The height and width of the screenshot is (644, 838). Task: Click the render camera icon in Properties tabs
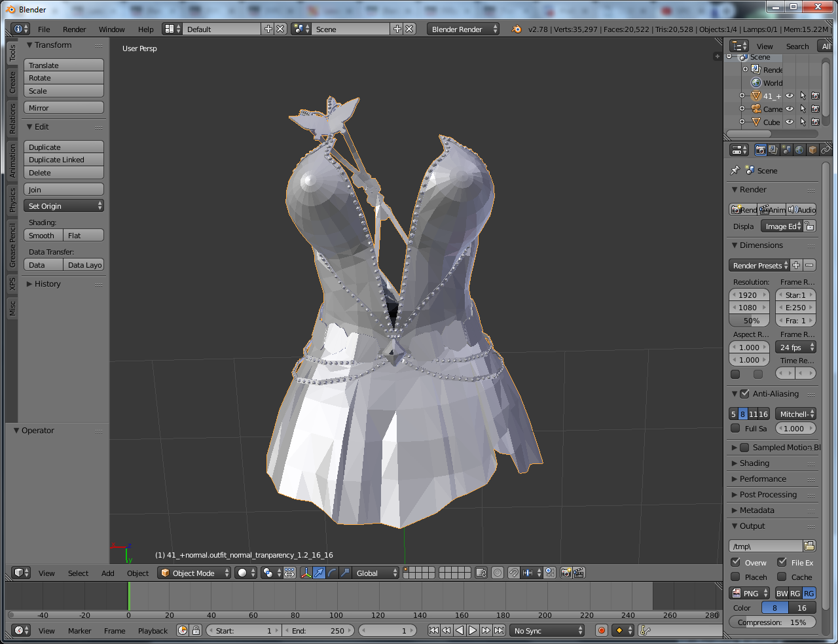[x=760, y=150]
